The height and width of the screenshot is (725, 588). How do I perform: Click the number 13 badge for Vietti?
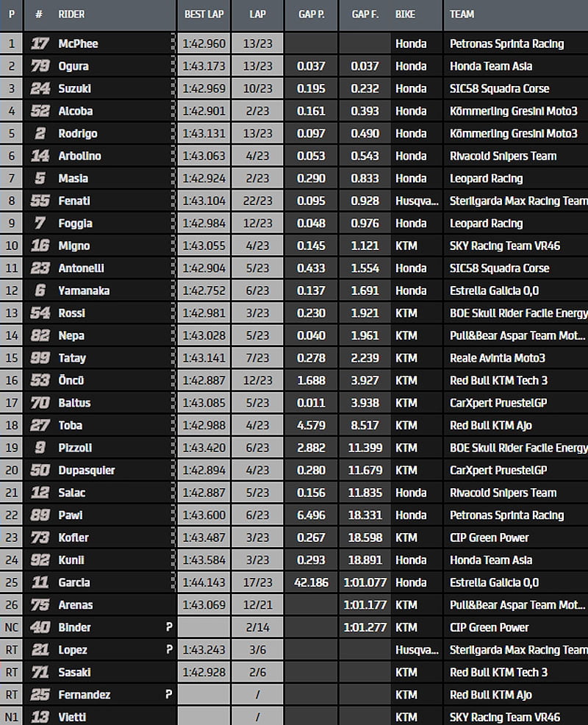[40, 717]
